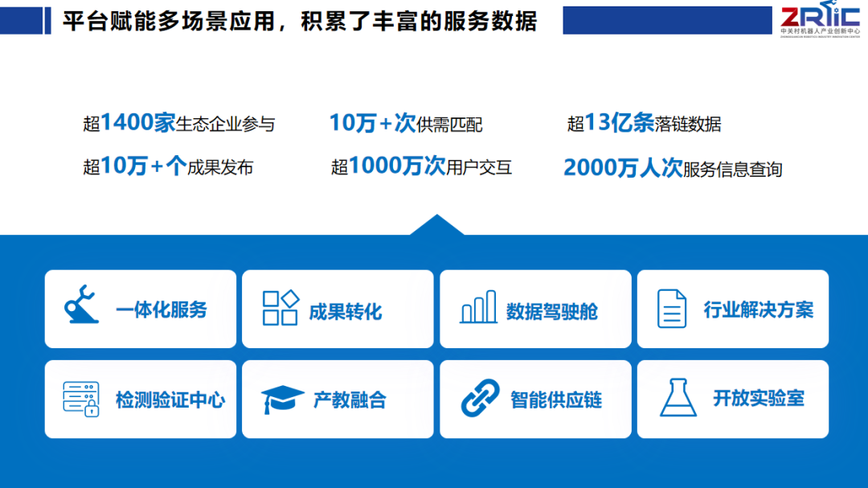
Task: Click the four-shapes grid icon beside 成果转化
Action: [280, 309]
